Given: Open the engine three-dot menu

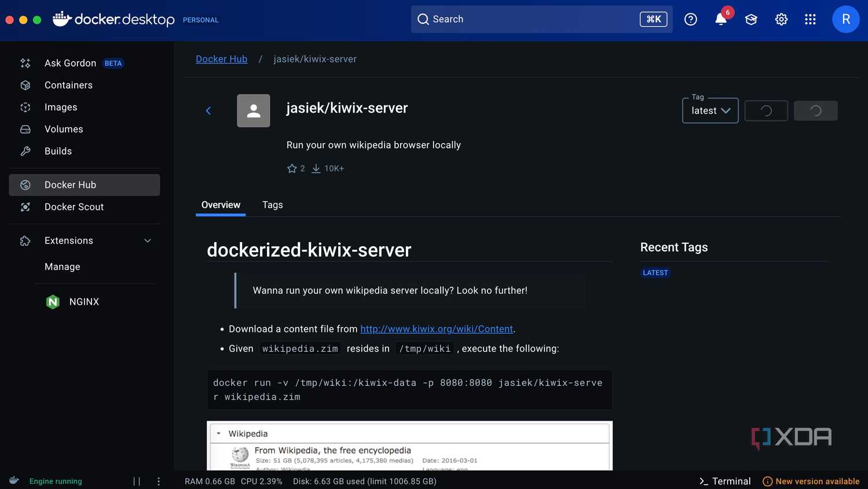Looking at the screenshot, I should click(x=159, y=481).
